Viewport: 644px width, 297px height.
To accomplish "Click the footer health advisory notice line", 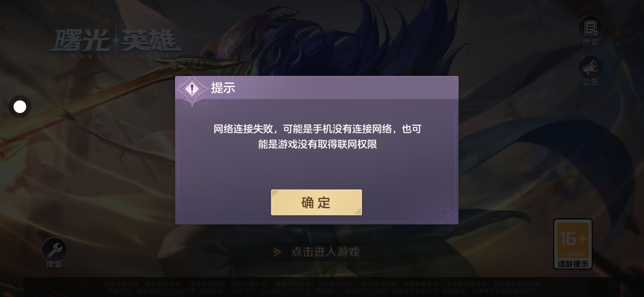I will click(x=321, y=284).
